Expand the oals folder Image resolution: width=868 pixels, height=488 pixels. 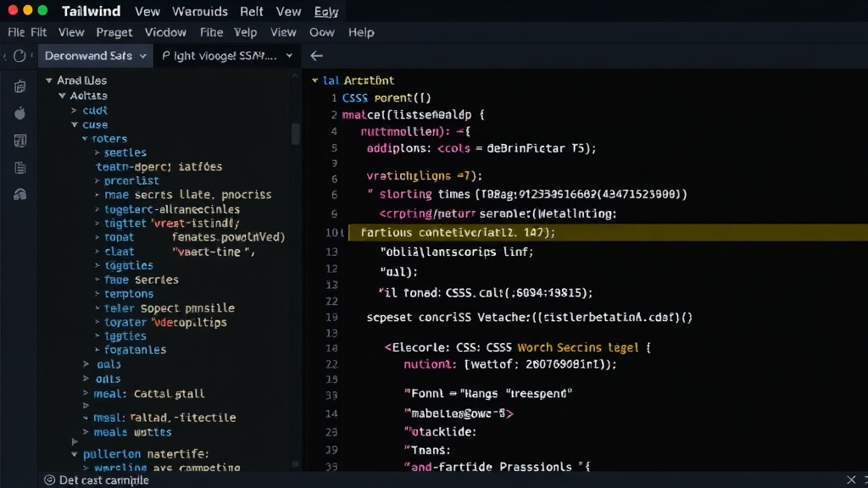tap(86, 379)
